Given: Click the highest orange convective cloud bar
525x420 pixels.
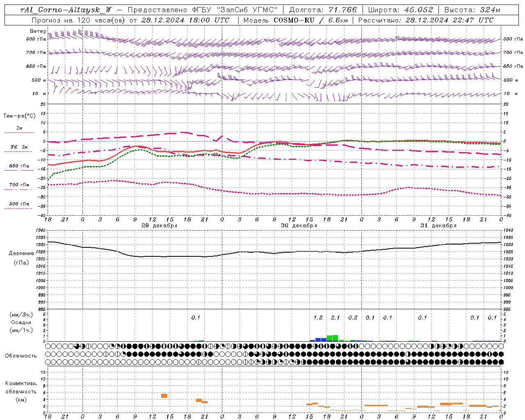Looking at the screenshot, I should (x=164, y=396).
